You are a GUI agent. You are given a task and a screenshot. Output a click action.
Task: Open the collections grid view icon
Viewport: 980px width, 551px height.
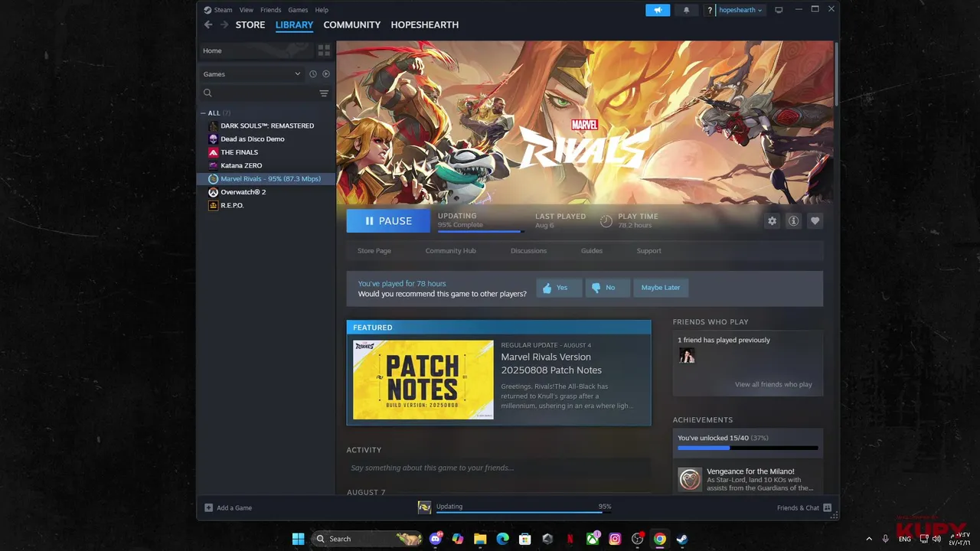point(324,51)
